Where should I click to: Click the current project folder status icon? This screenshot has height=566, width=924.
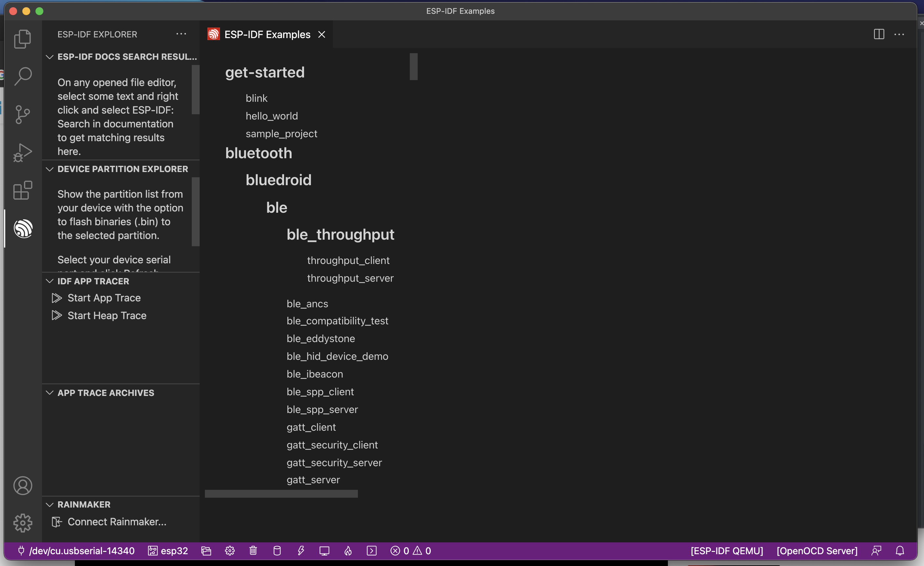206,551
